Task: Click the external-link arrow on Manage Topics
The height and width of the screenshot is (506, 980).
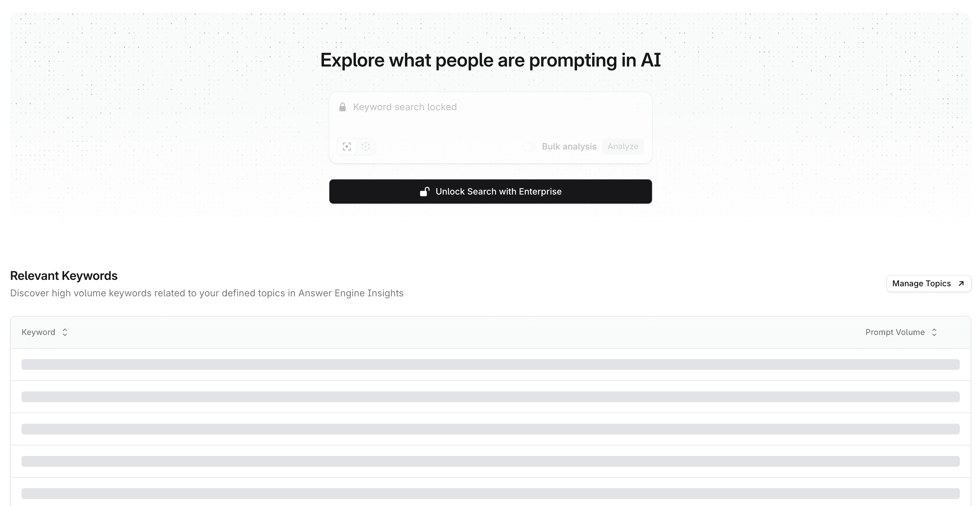Action: pyautogui.click(x=962, y=283)
